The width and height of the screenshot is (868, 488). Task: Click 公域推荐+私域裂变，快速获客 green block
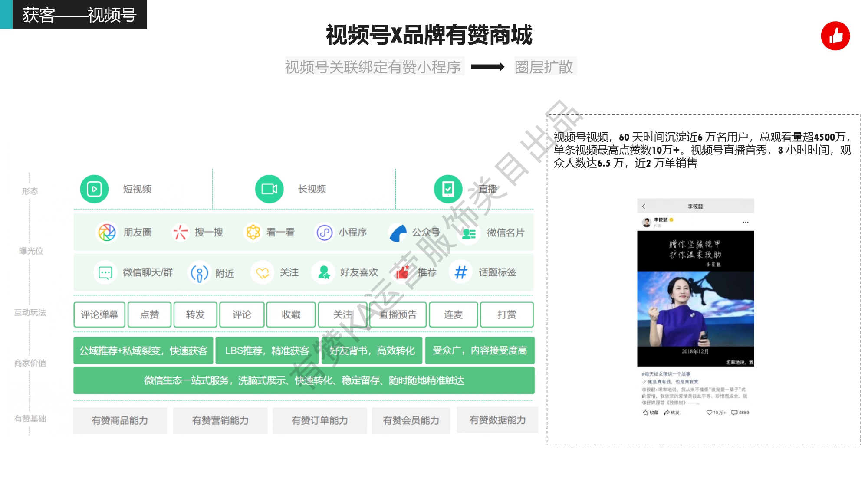(x=143, y=350)
